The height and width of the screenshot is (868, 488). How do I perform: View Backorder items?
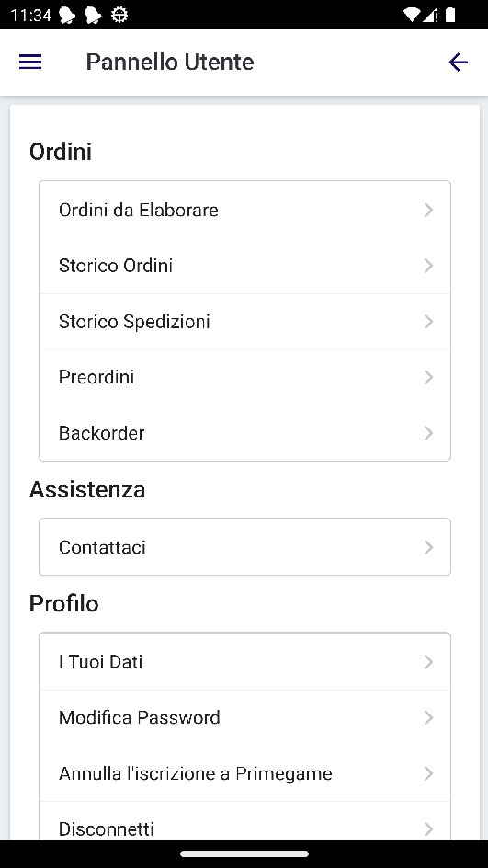tap(244, 433)
